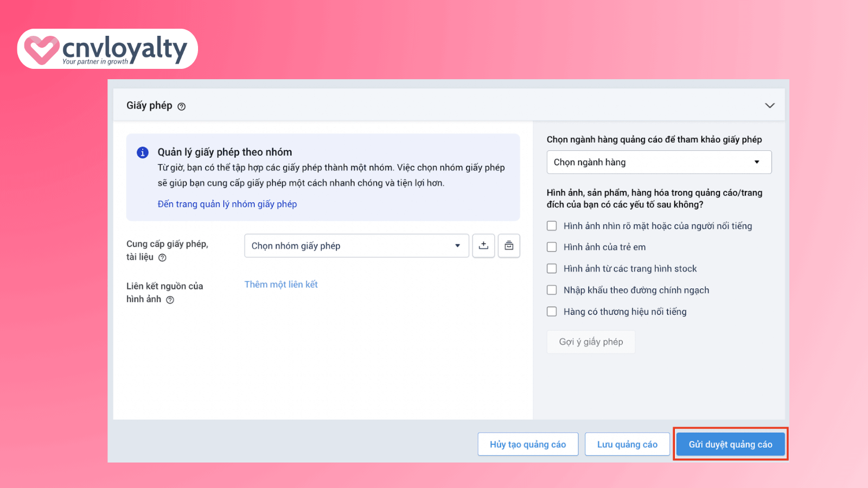The width and height of the screenshot is (868, 488).
Task: Click the cnvloyalty heart logo
Action: [41, 49]
